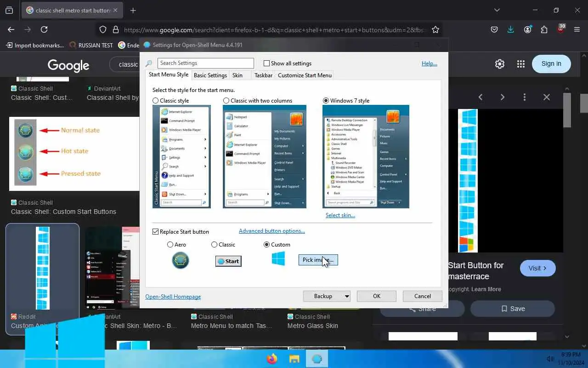588x368 pixels.
Task: Open the Firefox account icon
Action: pyautogui.click(x=527, y=29)
